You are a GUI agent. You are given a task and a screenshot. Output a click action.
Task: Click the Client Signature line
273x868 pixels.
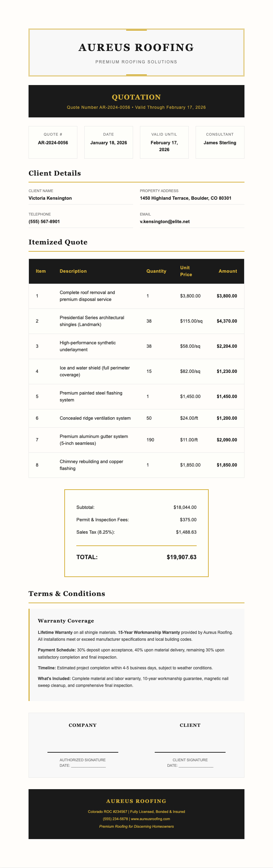tap(190, 752)
